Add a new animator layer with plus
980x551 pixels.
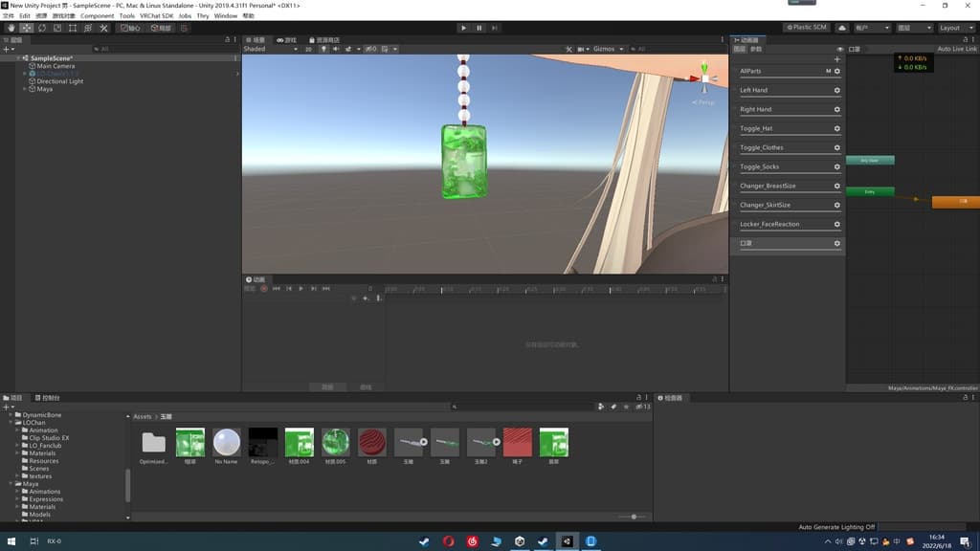click(x=836, y=59)
